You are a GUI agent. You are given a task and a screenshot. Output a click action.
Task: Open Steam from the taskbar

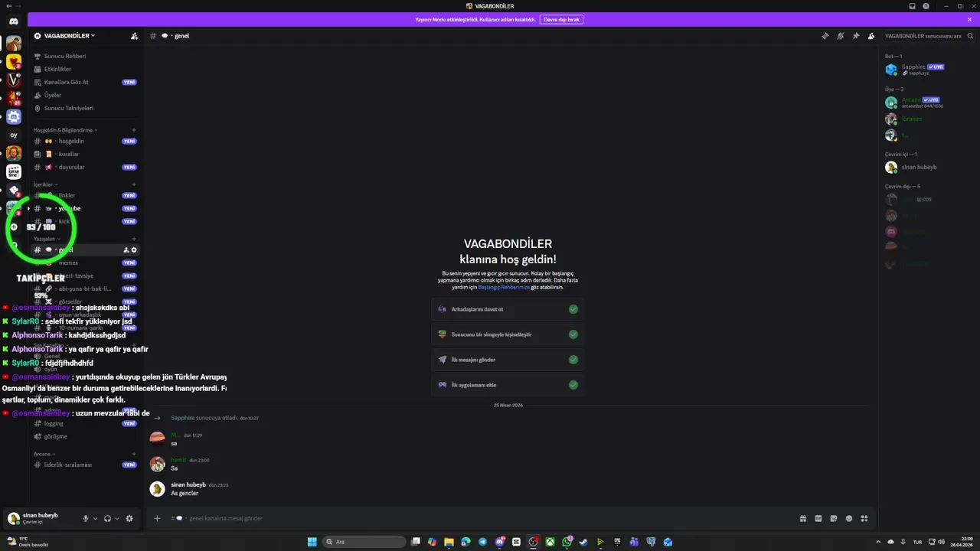point(583,542)
